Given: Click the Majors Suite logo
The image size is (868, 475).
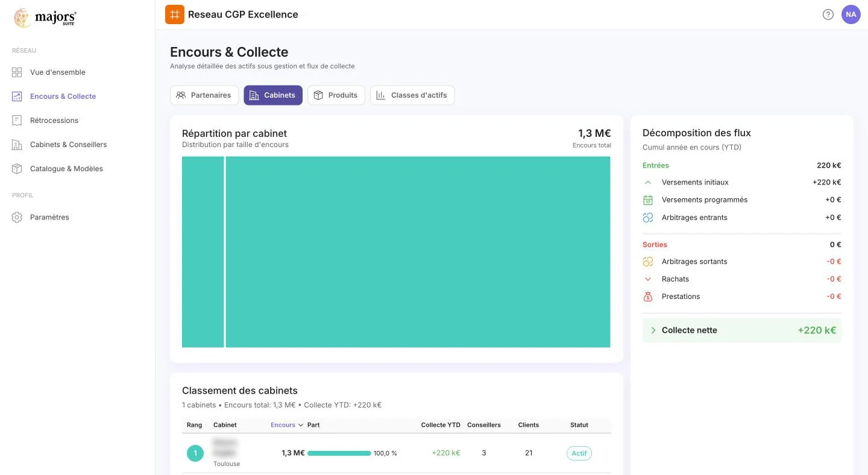Looking at the screenshot, I should click(45, 18).
